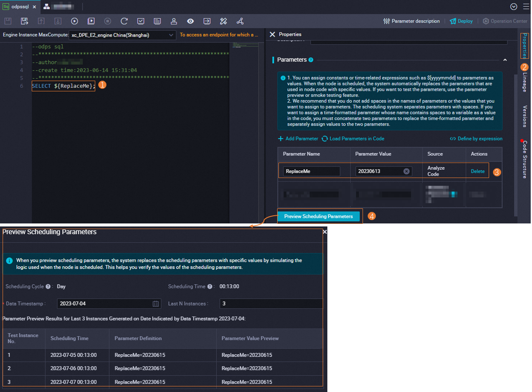Click the Parameter Name column header
Viewport: 532px width, 392px height.
(x=301, y=154)
